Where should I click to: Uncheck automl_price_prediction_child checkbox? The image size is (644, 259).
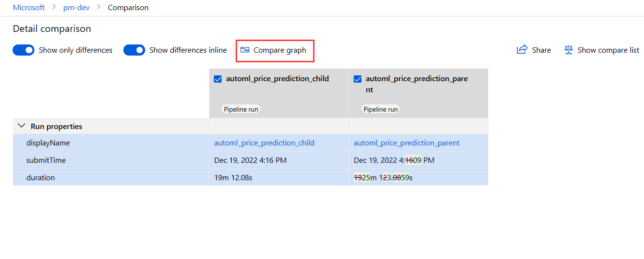pos(218,79)
